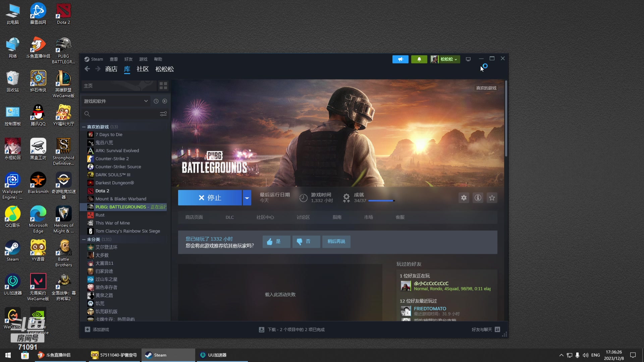Open Windows Start menu
Image resolution: width=644 pixels, height=362 pixels.
[8, 355]
